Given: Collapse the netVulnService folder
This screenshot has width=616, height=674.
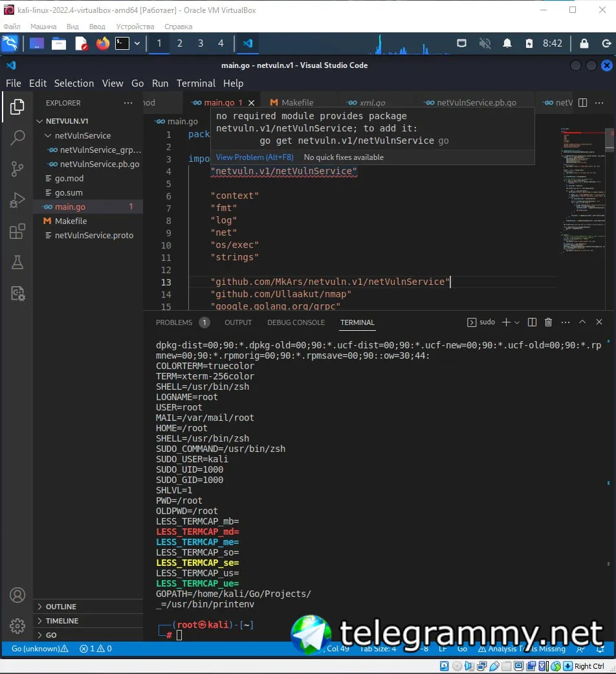Looking at the screenshot, I should [x=88, y=135].
